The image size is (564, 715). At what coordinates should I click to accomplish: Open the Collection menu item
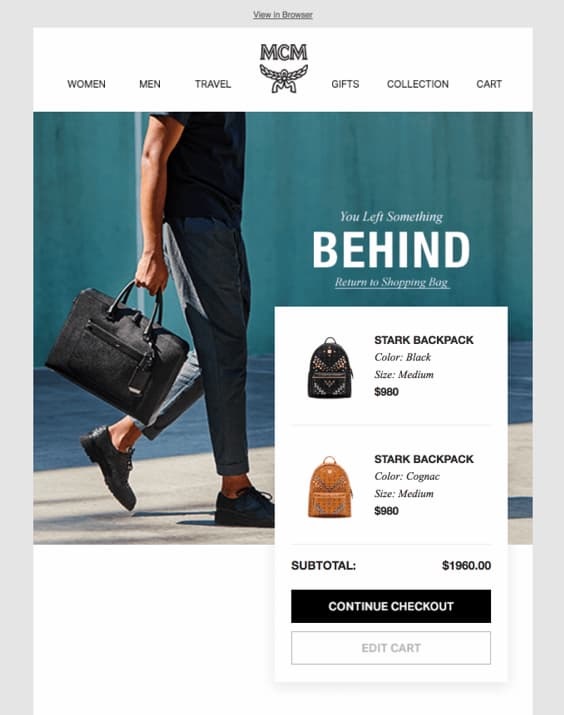[x=418, y=84]
